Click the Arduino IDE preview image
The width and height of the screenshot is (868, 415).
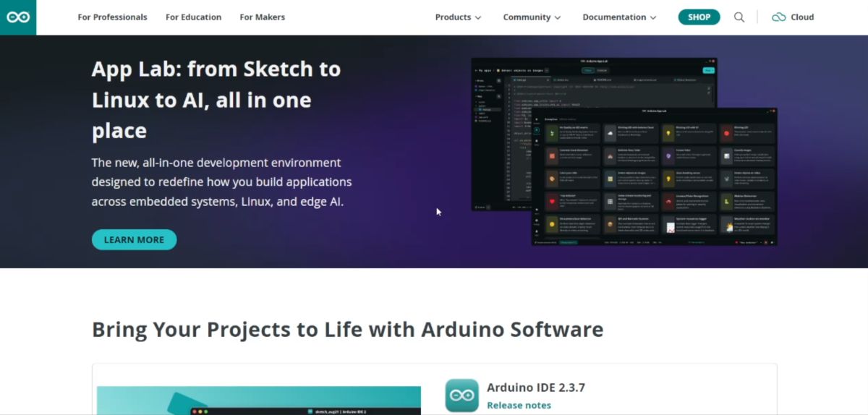[259, 401]
